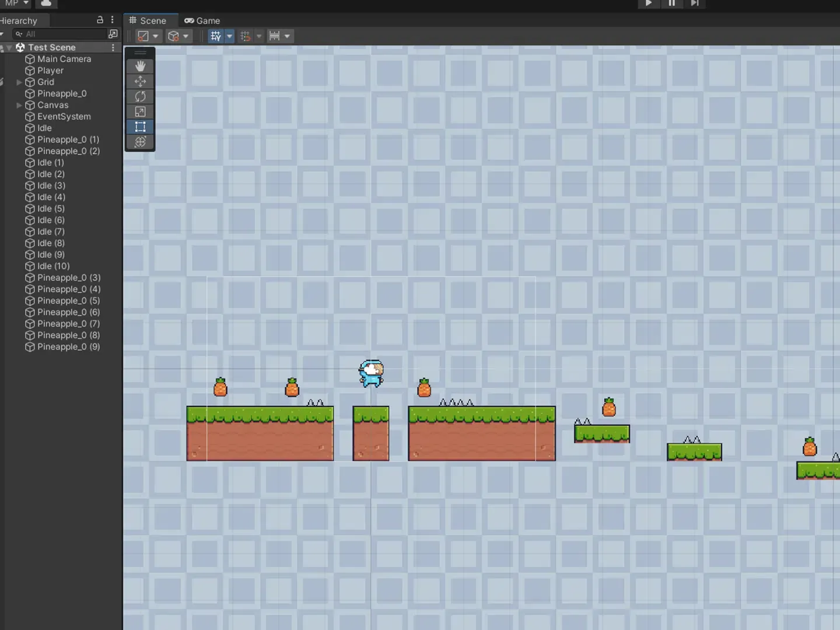
Task: Toggle the Hierarchy panel lock
Action: 100,20
